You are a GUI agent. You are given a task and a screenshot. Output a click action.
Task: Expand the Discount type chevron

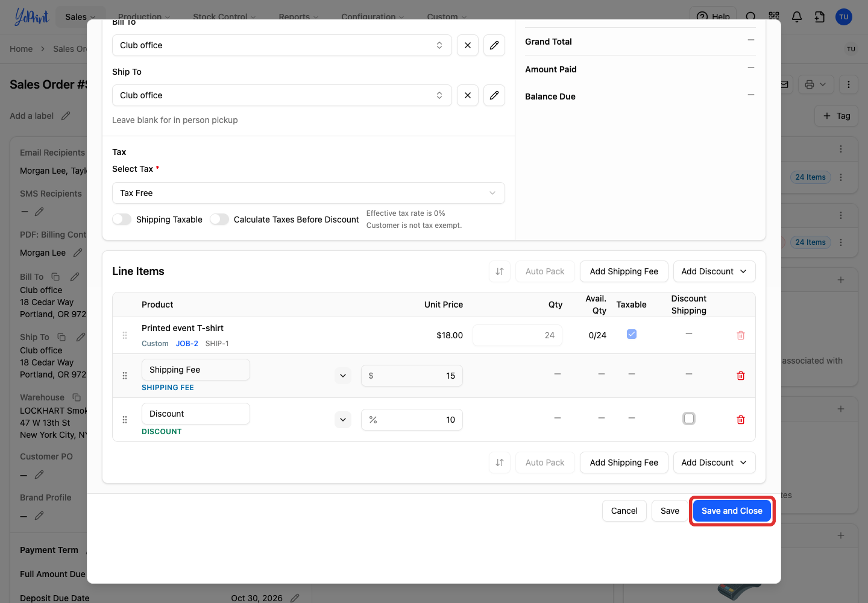[x=343, y=420]
